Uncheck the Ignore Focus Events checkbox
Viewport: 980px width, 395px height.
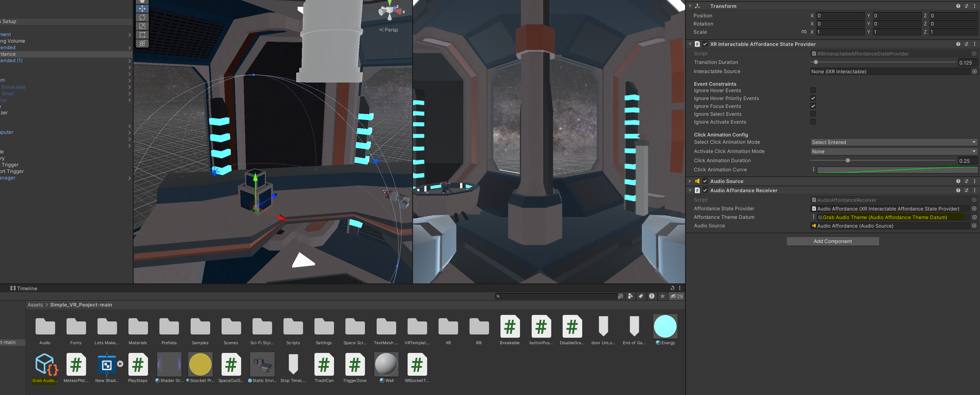coord(813,106)
